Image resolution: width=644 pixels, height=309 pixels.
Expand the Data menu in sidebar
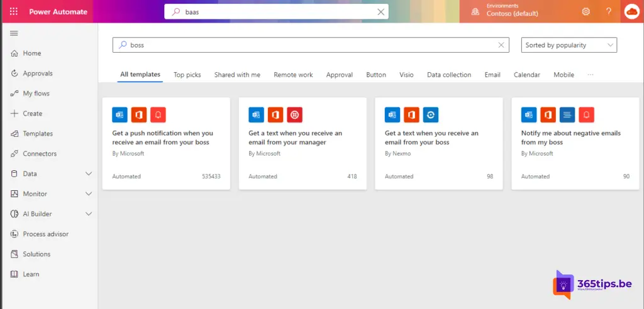[89, 174]
